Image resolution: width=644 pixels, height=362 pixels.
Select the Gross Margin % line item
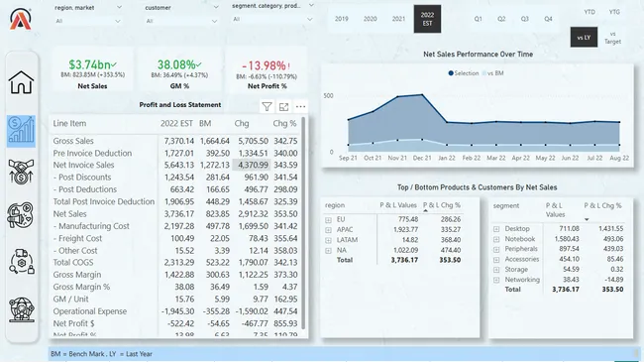pos(81,287)
